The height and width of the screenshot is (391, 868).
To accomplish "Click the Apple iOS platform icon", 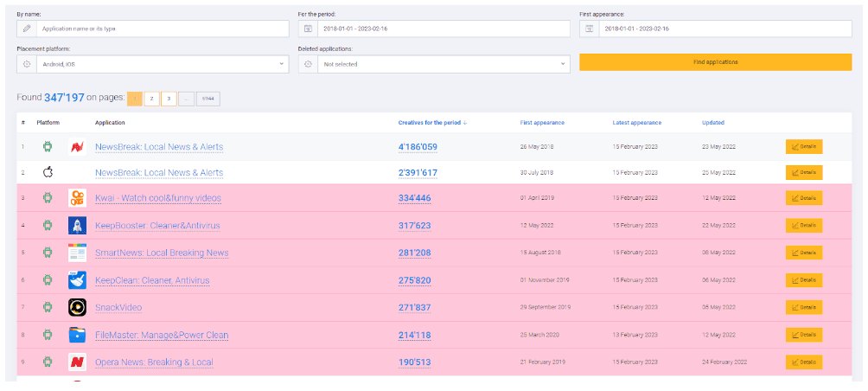I will (48, 172).
